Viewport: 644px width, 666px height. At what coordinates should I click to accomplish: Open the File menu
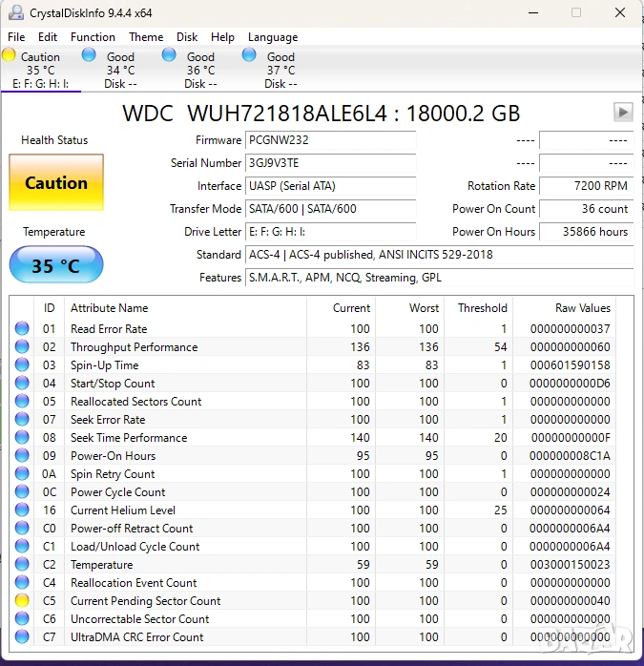point(16,37)
